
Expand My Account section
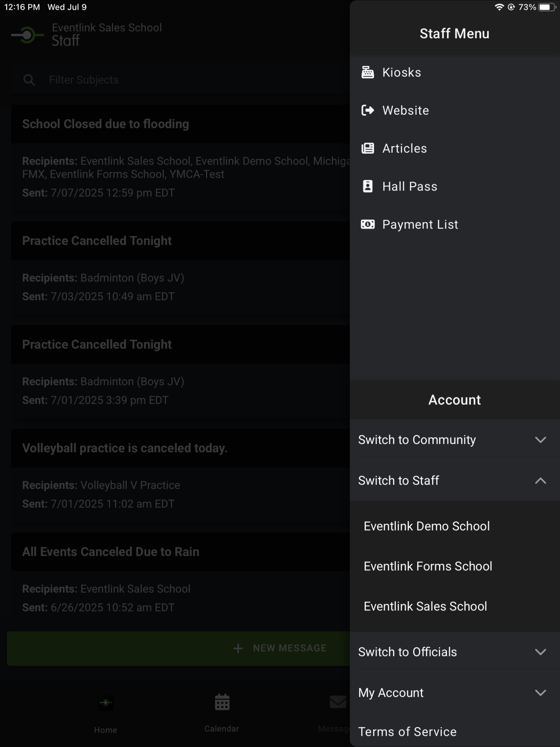coord(455,693)
